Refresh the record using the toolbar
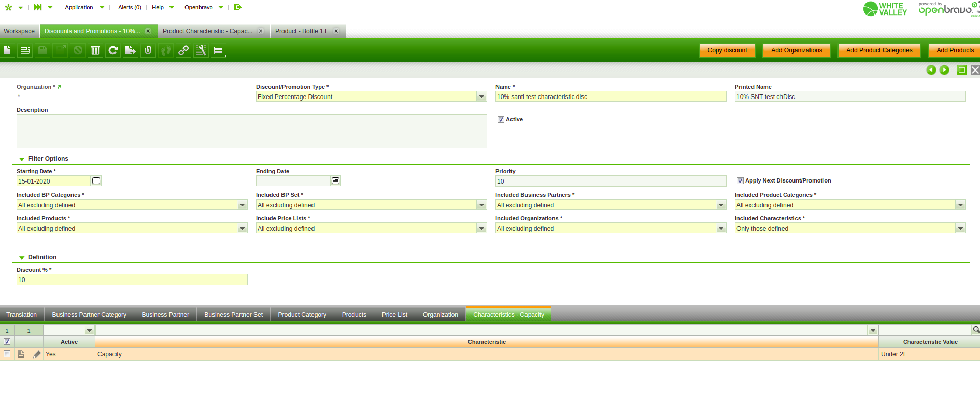The height and width of the screenshot is (393, 980). pyautogui.click(x=113, y=50)
